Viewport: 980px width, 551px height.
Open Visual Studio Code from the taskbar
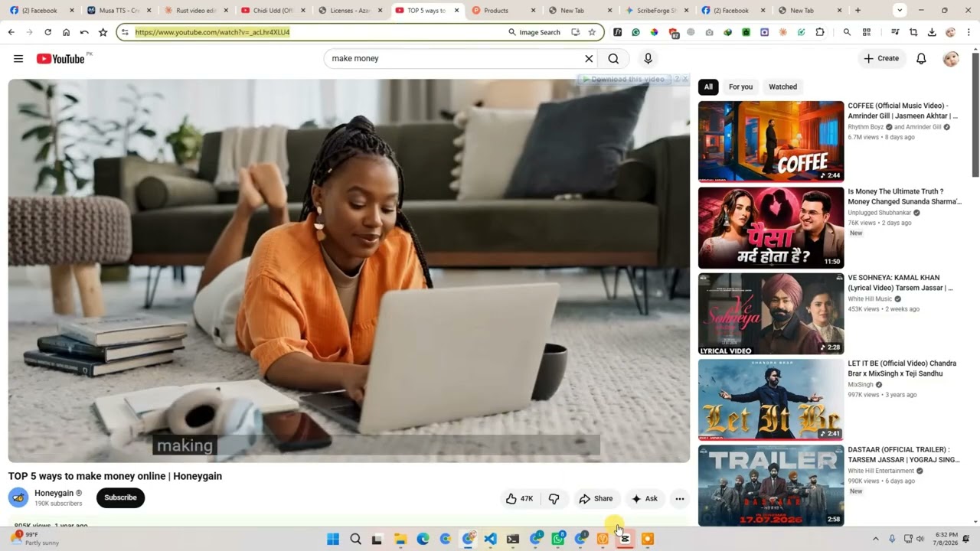click(x=490, y=539)
